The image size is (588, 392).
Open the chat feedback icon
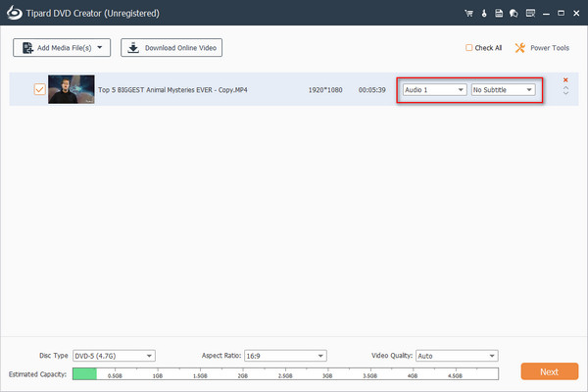514,14
